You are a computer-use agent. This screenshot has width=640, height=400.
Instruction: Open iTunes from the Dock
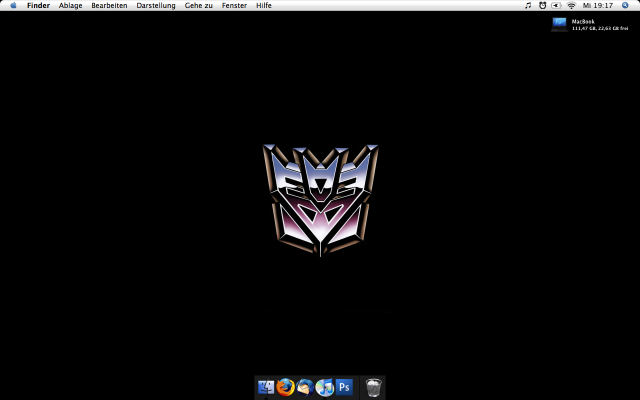[x=324, y=387]
